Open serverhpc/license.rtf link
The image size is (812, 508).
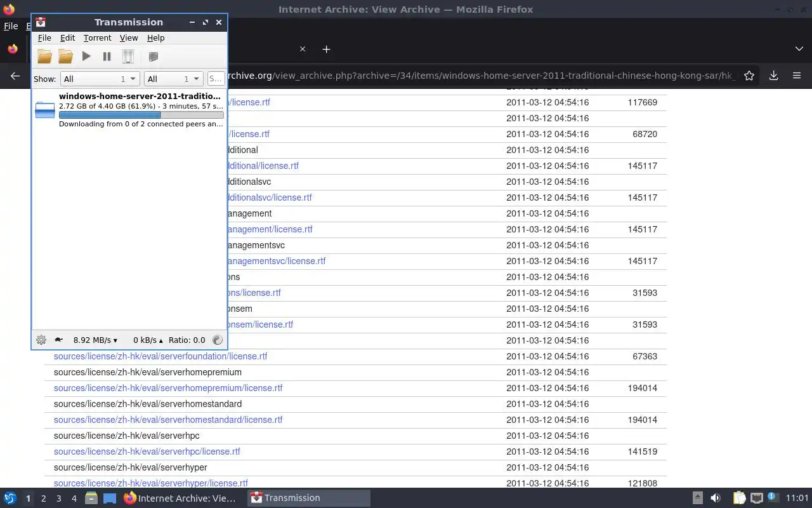(x=147, y=451)
